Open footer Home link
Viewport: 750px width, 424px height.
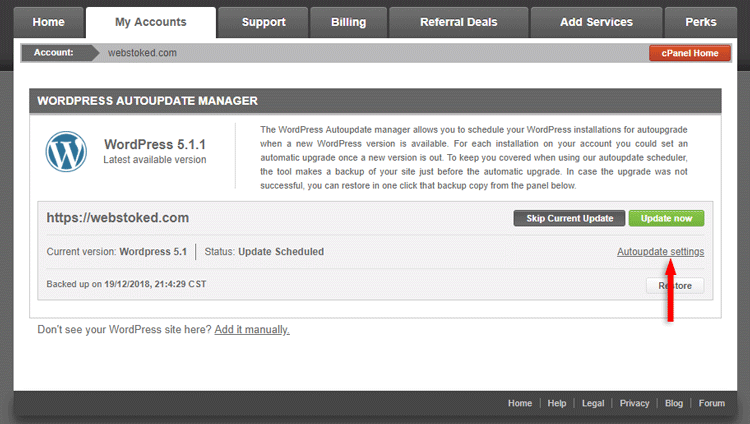point(519,403)
